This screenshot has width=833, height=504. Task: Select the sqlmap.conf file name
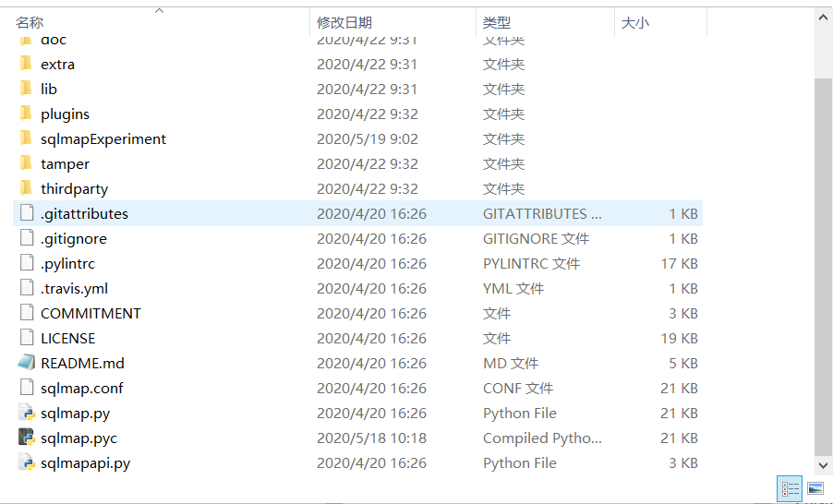pyautogui.click(x=82, y=389)
